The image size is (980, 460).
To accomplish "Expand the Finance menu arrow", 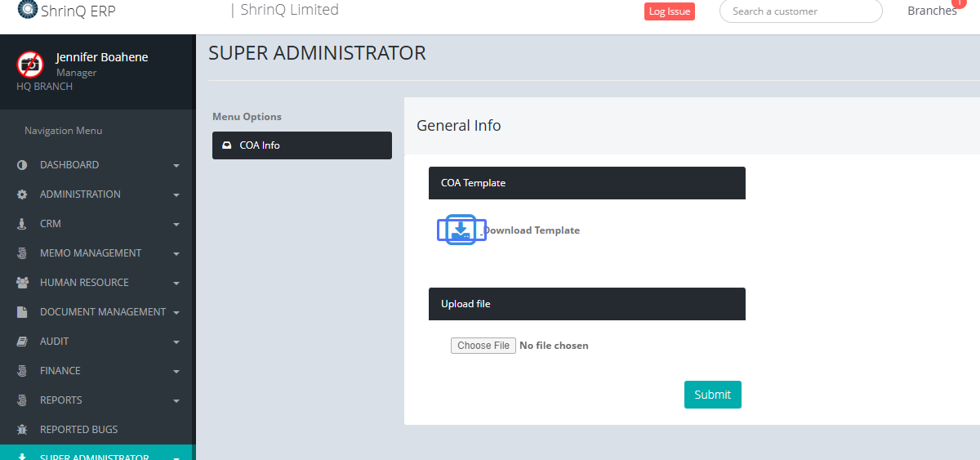I will point(176,372).
